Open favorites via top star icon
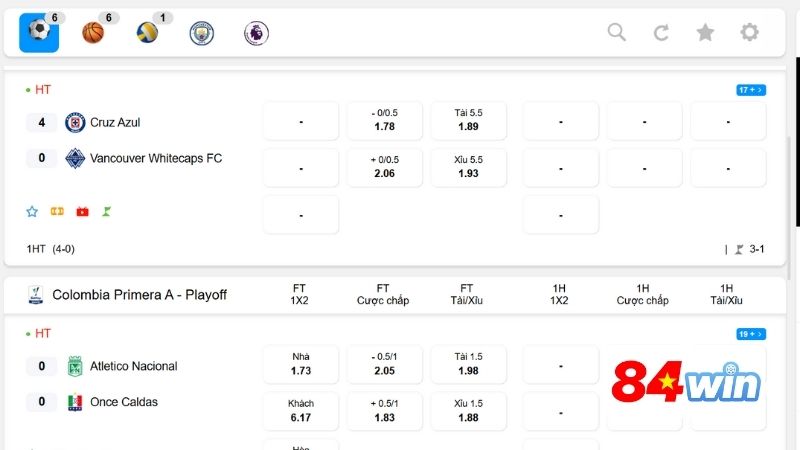This screenshot has height=450, width=800. [x=705, y=33]
